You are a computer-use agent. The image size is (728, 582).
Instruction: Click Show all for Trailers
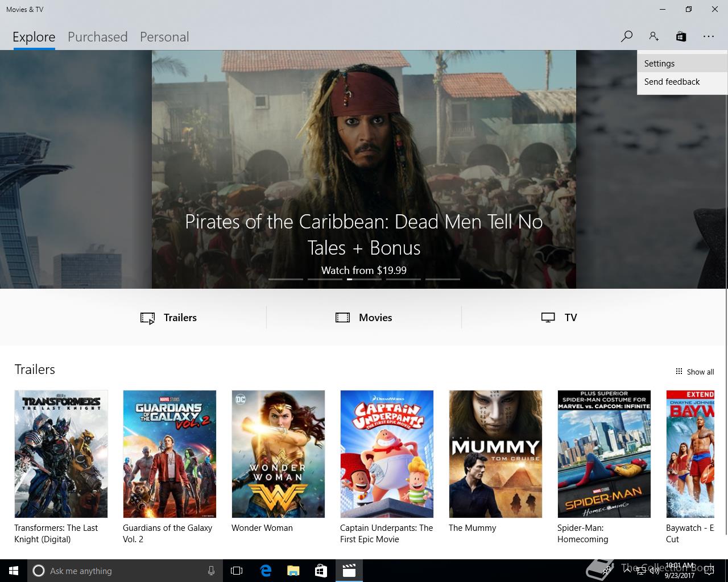(694, 372)
